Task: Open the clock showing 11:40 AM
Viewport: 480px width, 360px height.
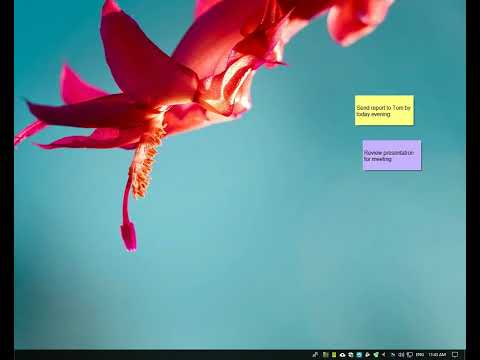Action: [x=437, y=355]
